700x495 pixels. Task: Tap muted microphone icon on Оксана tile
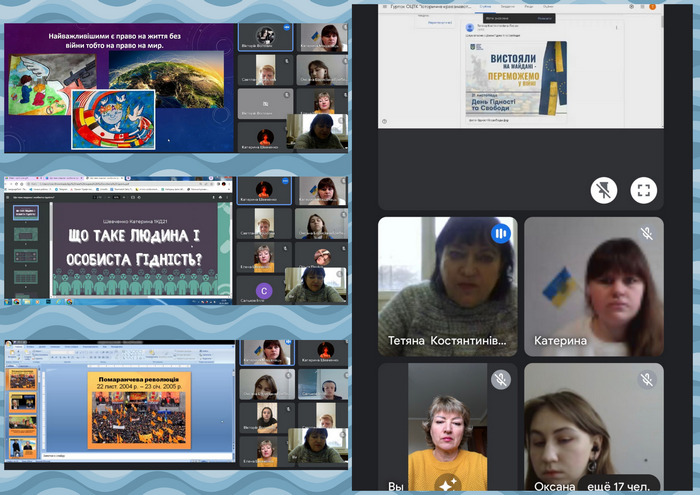click(x=646, y=380)
